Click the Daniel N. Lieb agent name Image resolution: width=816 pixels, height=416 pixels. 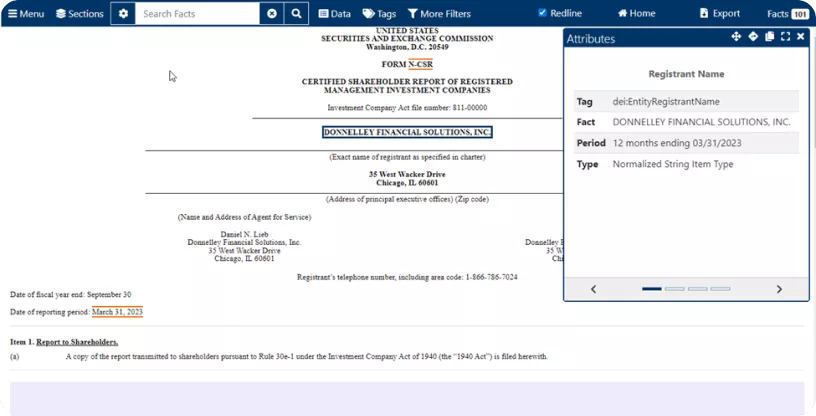tap(245, 234)
